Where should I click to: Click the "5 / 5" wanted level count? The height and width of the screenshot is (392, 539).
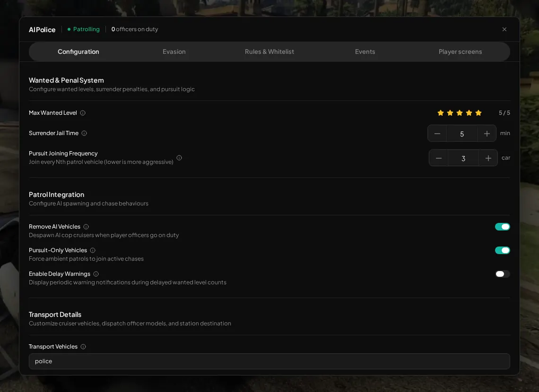pos(504,113)
